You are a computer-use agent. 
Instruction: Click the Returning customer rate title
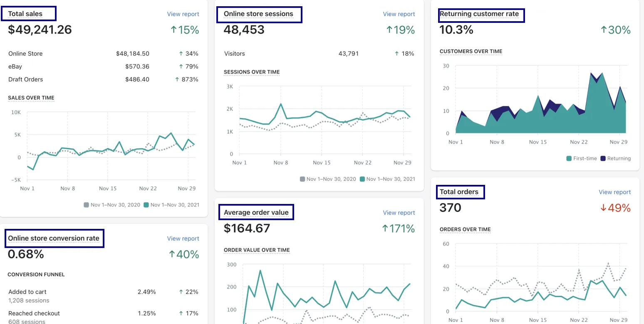(479, 14)
